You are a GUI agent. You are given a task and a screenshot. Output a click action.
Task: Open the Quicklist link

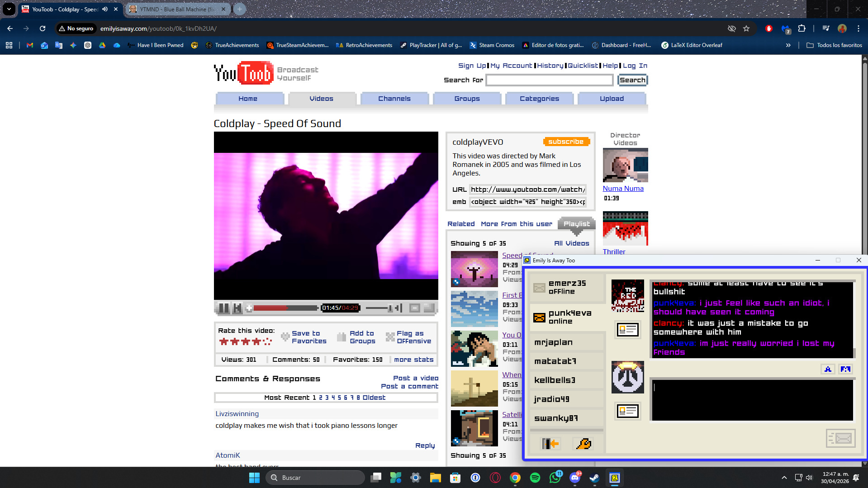(x=583, y=66)
